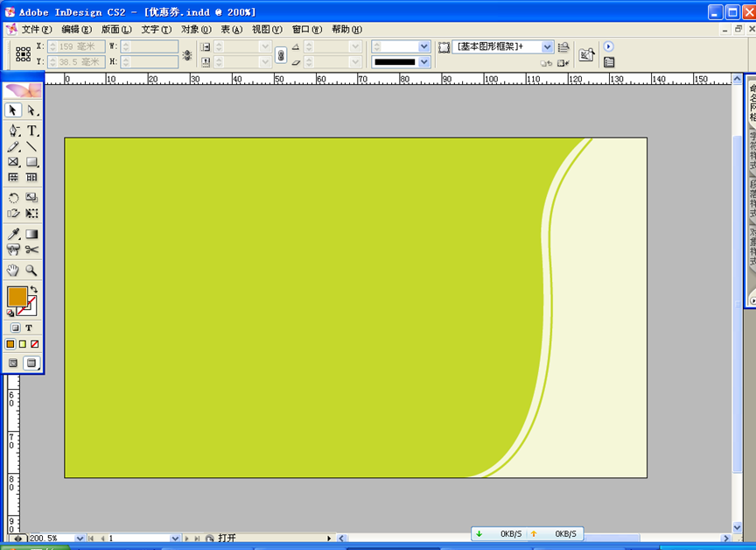Select the Type tool

click(x=32, y=130)
